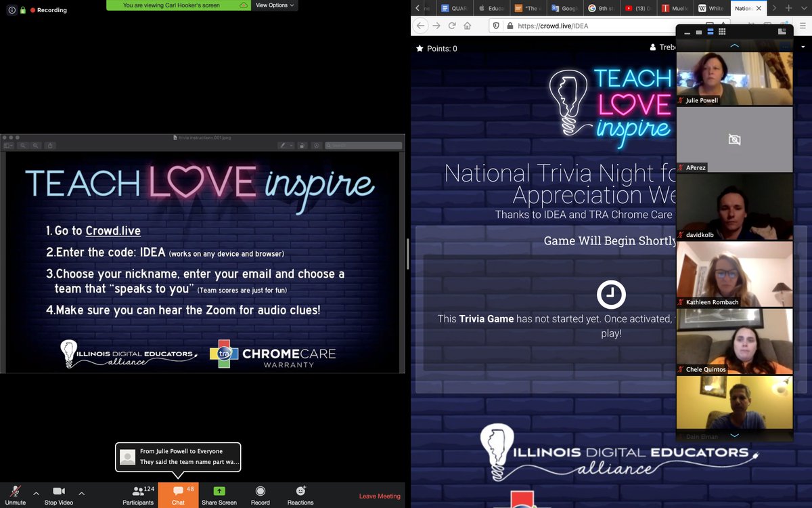This screenshot has height=508, width=812.
Task: Open the markup pen dropdown arrow in Preview
Action: 292,146
